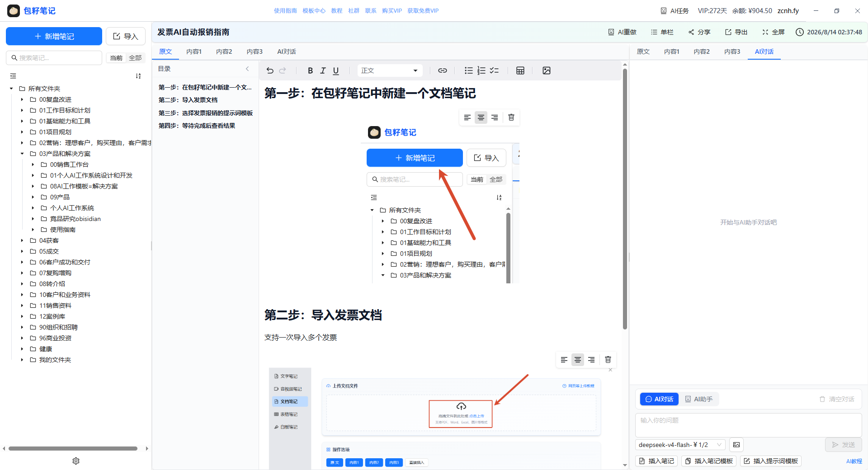Expand 00销售工作台 subfolder

33,164
